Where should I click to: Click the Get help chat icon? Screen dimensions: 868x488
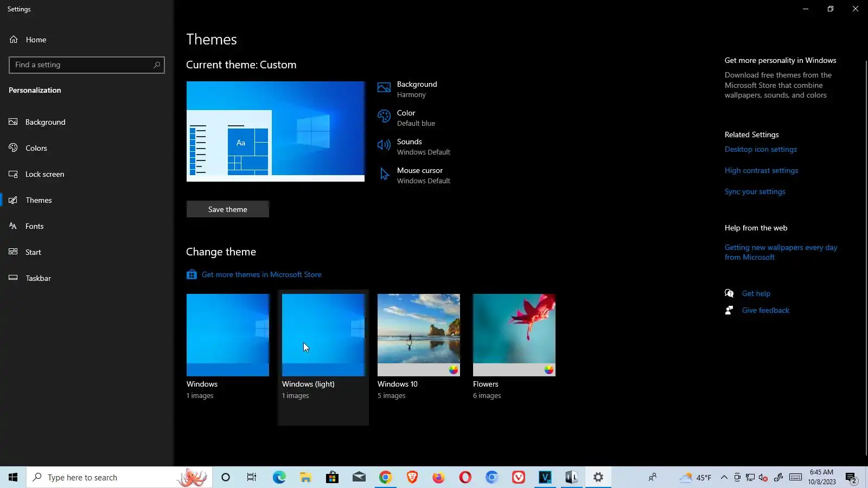point(729,293)
